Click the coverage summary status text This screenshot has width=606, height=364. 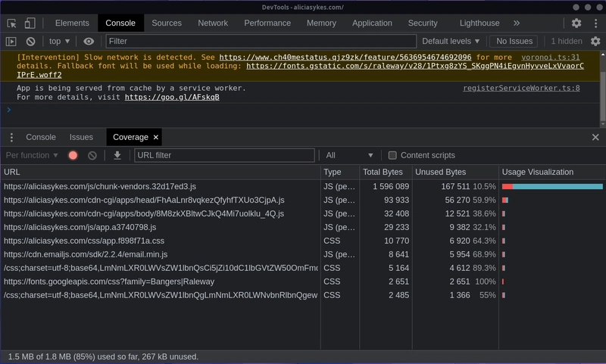[103, 356]
